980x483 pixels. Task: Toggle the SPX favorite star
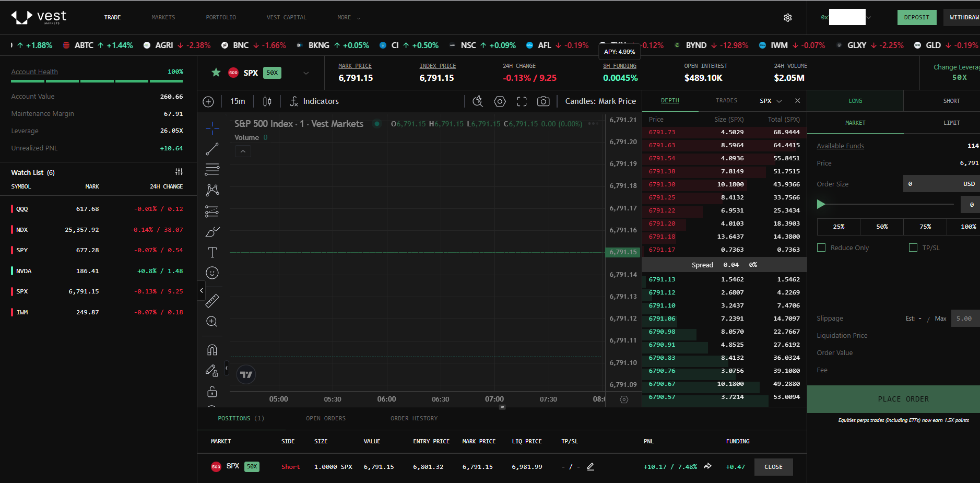[216, 73]
